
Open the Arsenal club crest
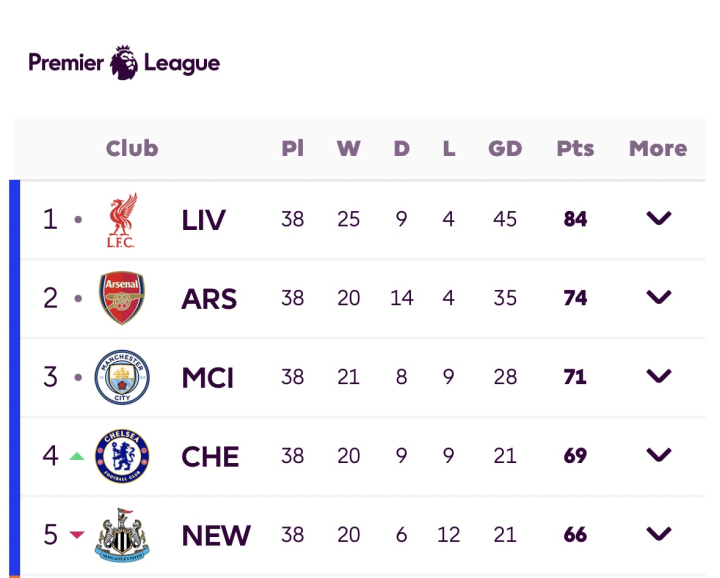122,297
